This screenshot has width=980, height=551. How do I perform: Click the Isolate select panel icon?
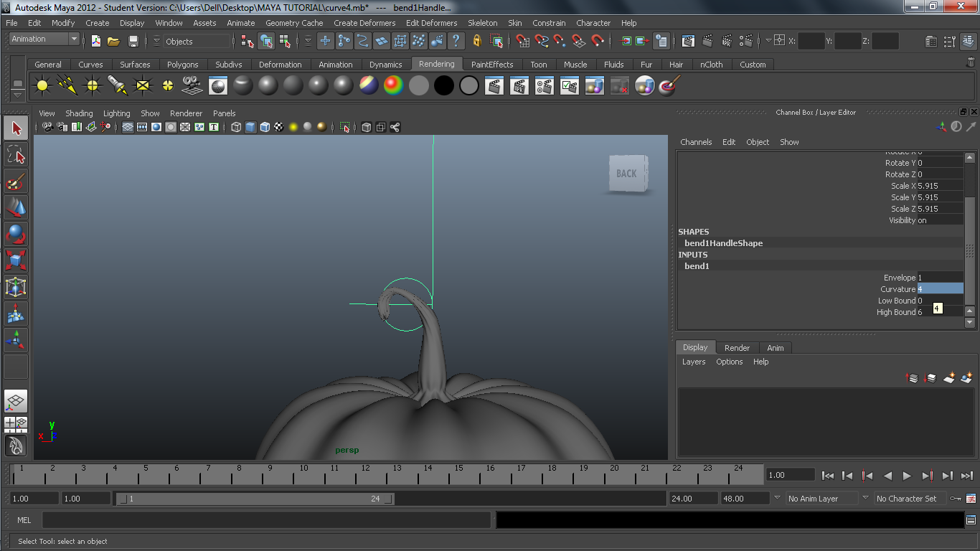click(x=344, y=127)
